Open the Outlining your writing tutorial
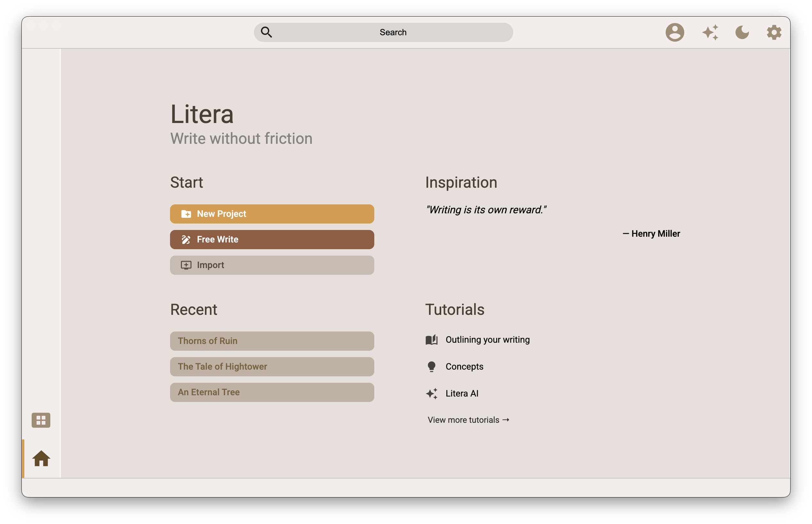This screenshot has height=524, width=812. pyautogui.click(x=487, y=340)
